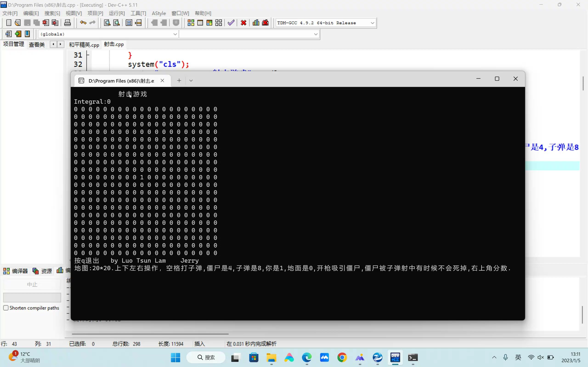Add a new console tab with plus
Viewport: 588px width, 367px height.
[x=179, y=81]
